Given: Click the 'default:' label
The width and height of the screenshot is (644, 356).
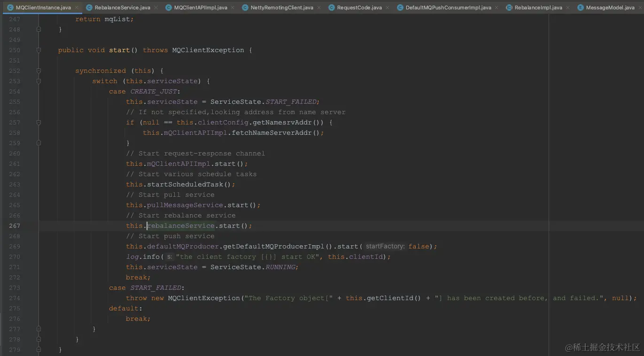Looking at the screenshot, I should pyautogui.click(x=126, y=309).
